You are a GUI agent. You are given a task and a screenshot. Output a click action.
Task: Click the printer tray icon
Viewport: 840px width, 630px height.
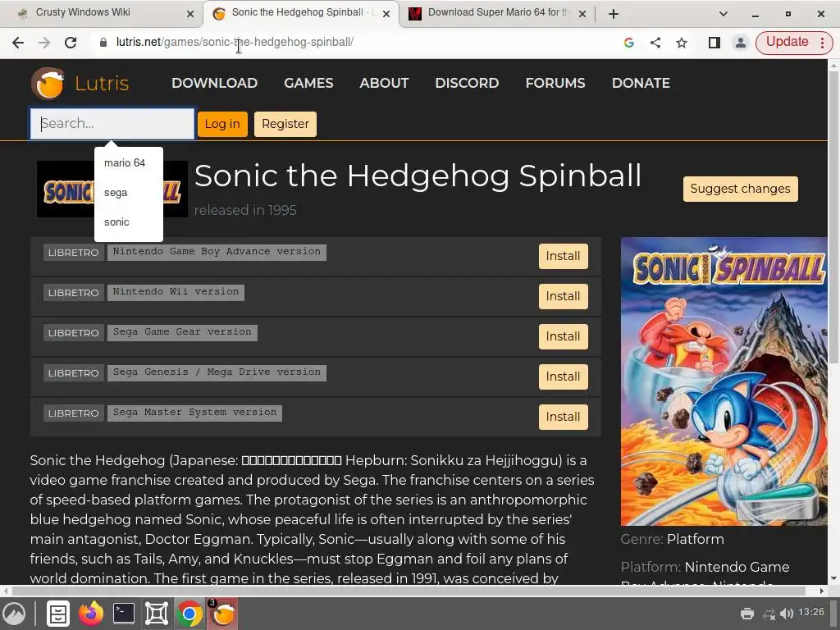pyautogui.click(x=747, y=614)
